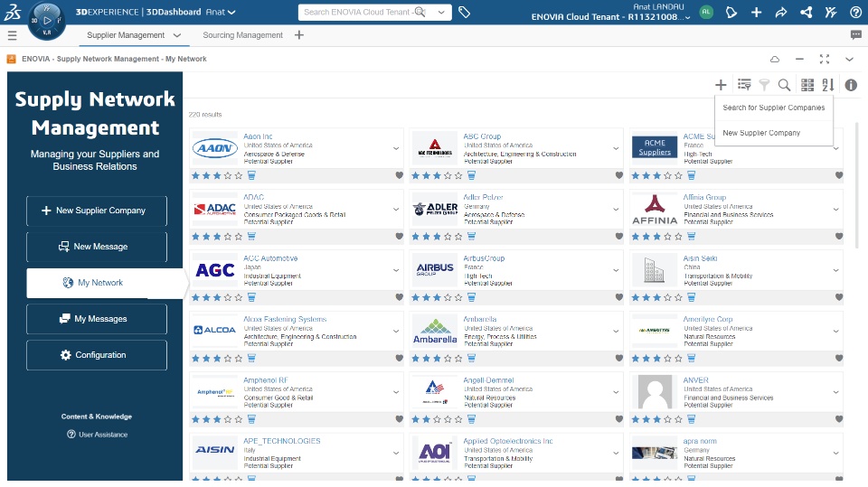Select New Supplier Company menu entry
Viewport: 868px width, 487px height.
761,133
